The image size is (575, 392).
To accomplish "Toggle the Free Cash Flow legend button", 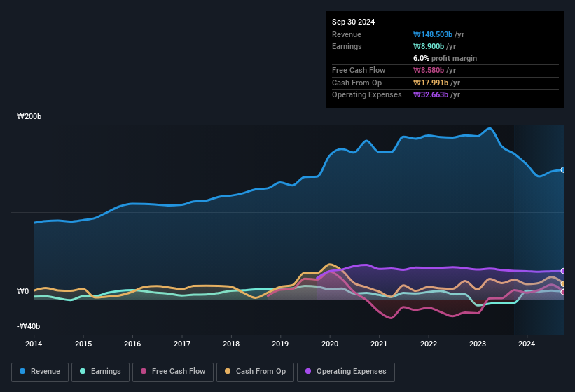I will 173,372.
